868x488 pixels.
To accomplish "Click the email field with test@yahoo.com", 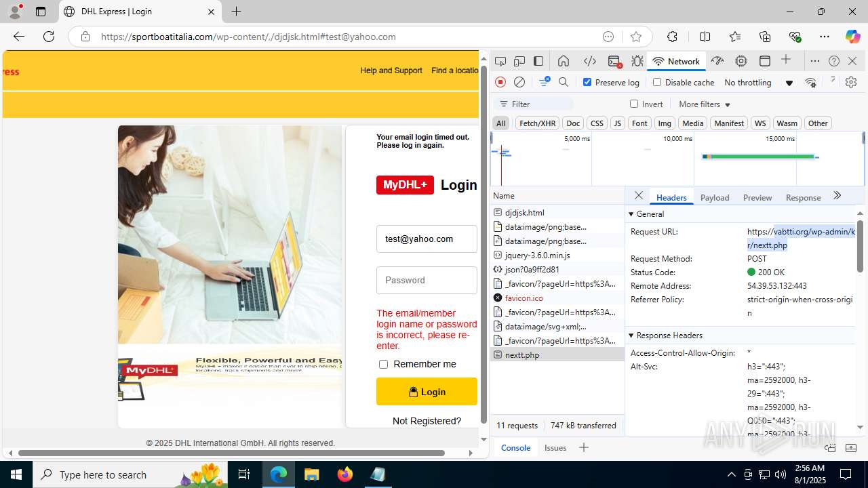I will click(427, 239).
